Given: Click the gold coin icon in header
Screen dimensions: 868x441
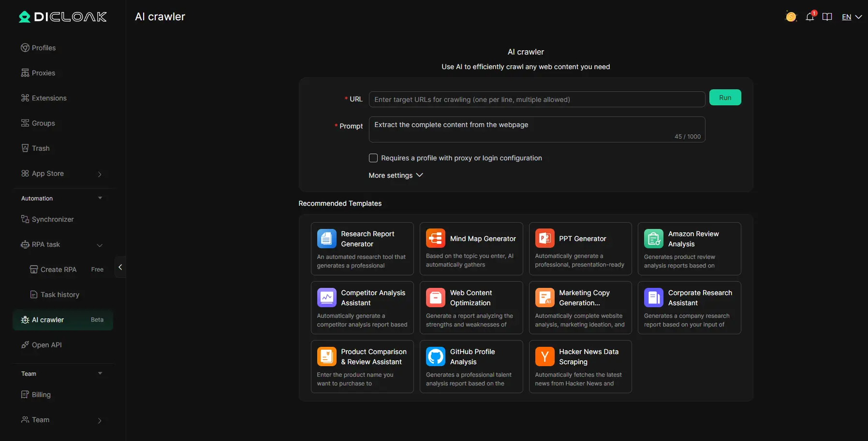Looking at the screenshot, I should 791,17.
